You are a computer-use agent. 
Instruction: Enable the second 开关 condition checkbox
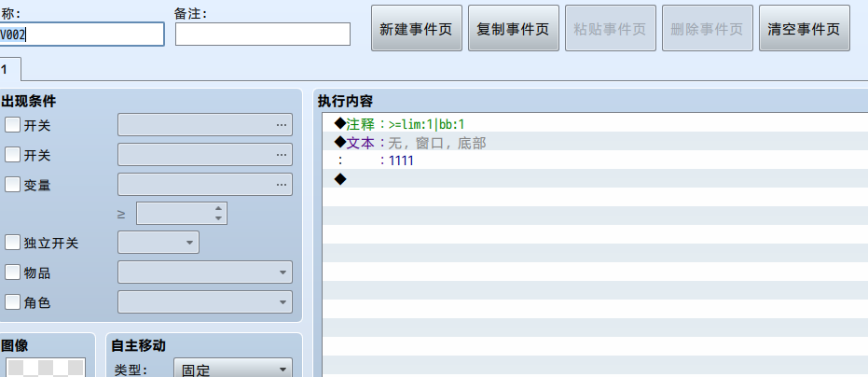(12, 155)
